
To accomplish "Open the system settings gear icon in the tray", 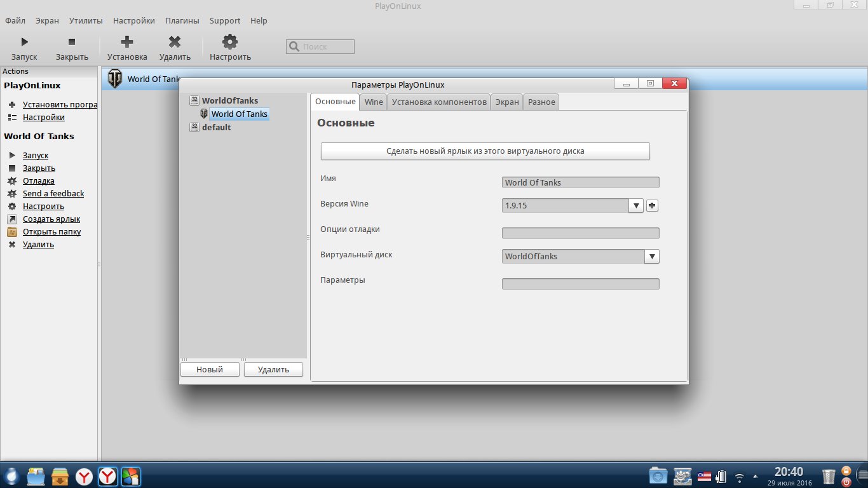I will 682,475.
